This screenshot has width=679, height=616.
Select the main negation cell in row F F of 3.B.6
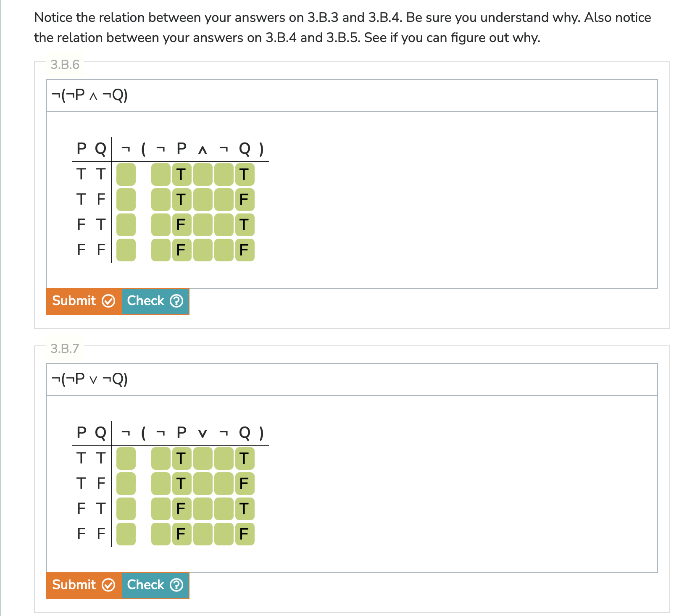tap(126, 249)
